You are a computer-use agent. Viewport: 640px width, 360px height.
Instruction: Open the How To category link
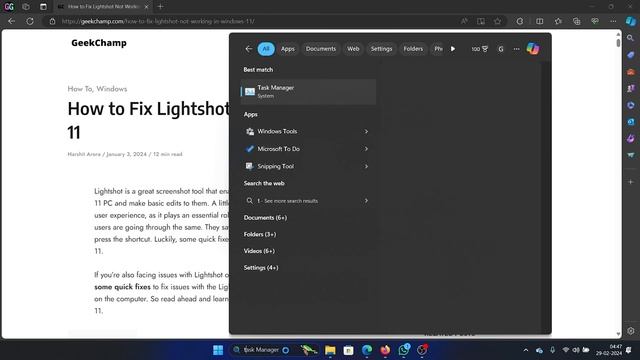80,89
